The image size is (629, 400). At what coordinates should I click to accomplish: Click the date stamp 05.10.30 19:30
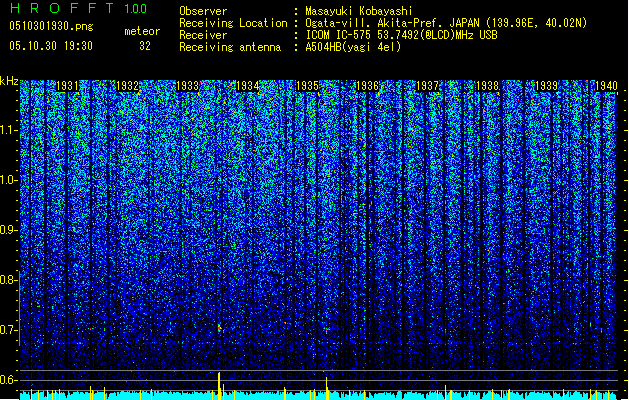(x=51, y=46)
